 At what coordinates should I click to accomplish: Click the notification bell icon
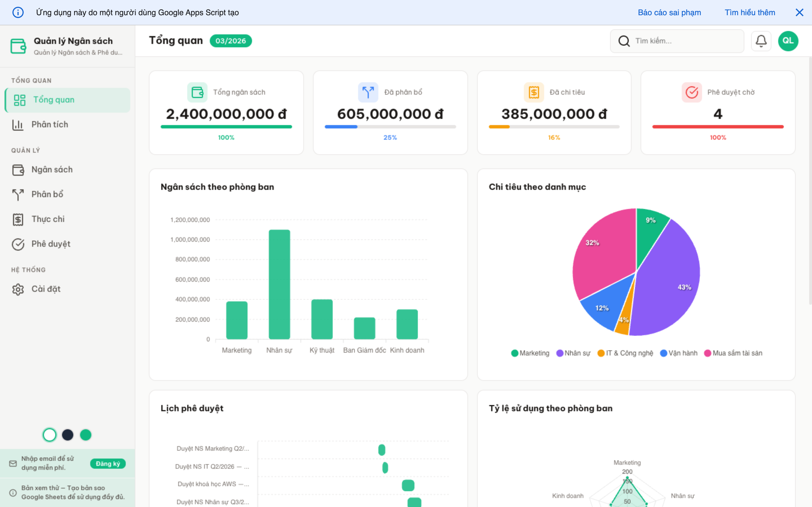761,41
